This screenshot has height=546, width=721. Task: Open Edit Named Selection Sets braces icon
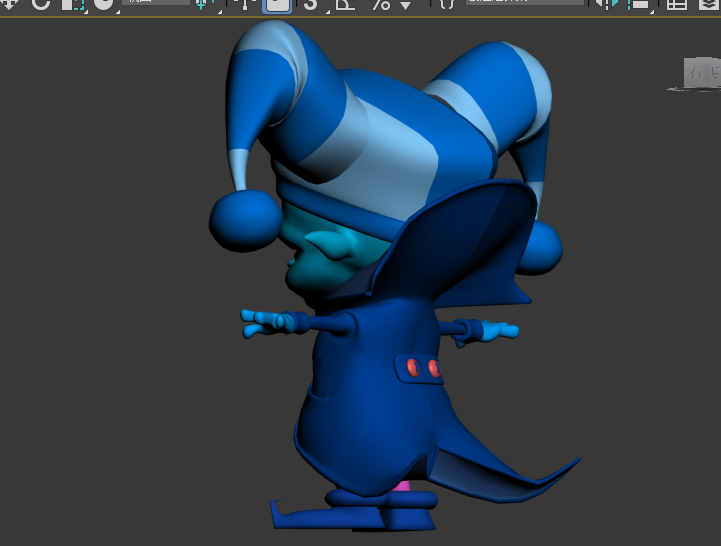click(446, 4)
